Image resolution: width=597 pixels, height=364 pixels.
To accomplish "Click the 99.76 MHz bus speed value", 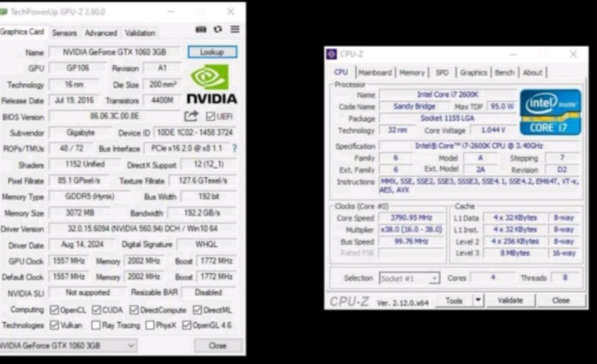I will pyautogui.click(x=411, y=241).
